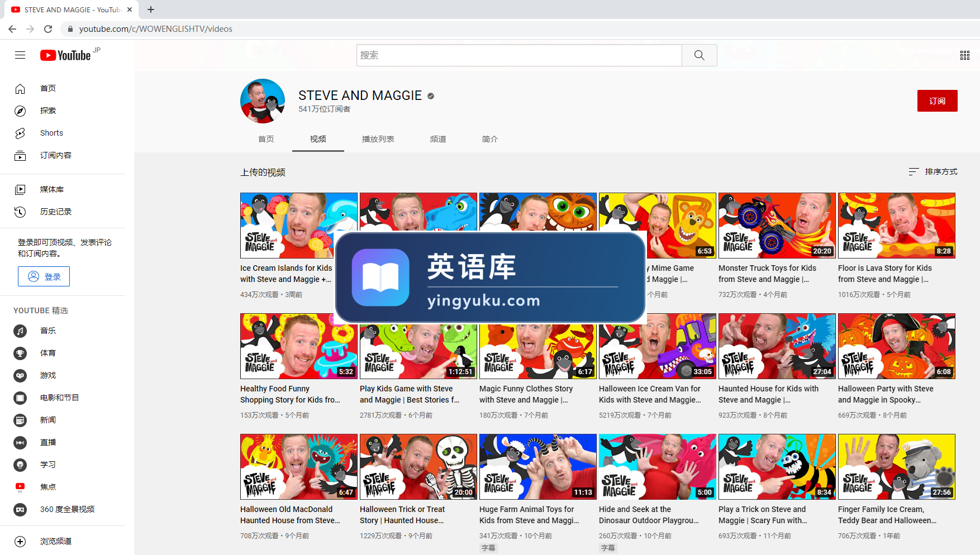Open Healthy Food Funny Shopping Story title
The width and height of the screenshot is (980, 555).
(x=291, y=394)
